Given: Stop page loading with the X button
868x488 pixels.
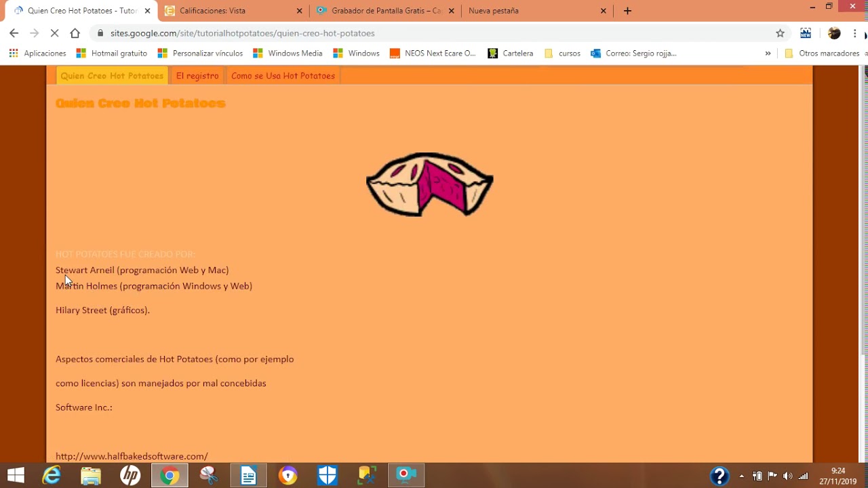Looking at the screenshot, I should (x=55, y=33).
